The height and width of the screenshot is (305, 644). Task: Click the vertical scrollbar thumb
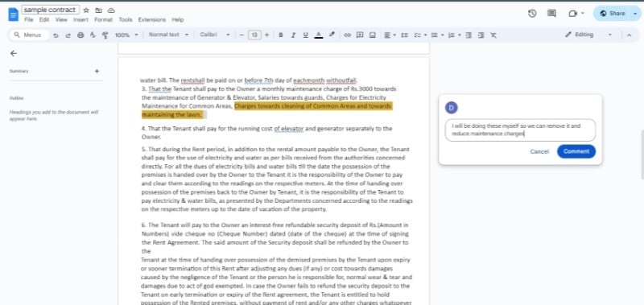(x=642, y=155)
